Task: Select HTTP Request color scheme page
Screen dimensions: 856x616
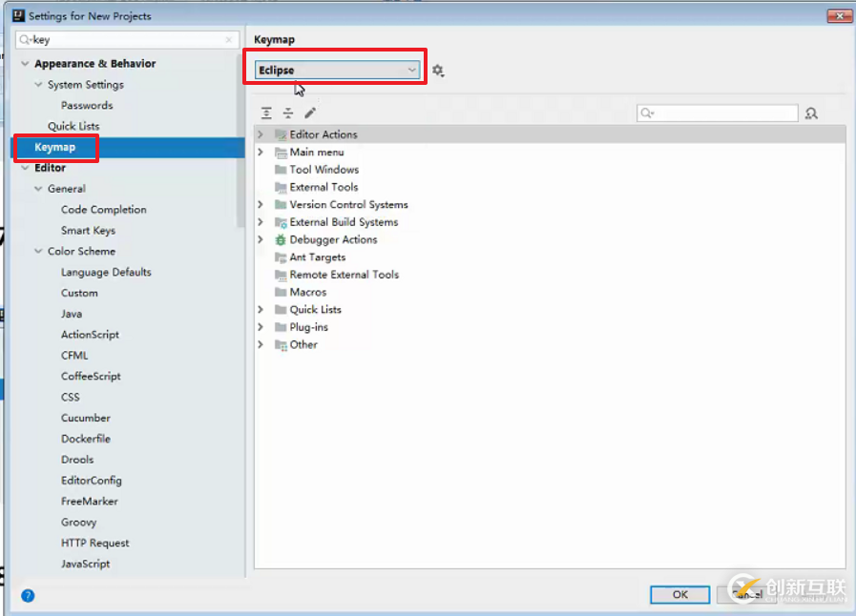Action: coord(95,543)
